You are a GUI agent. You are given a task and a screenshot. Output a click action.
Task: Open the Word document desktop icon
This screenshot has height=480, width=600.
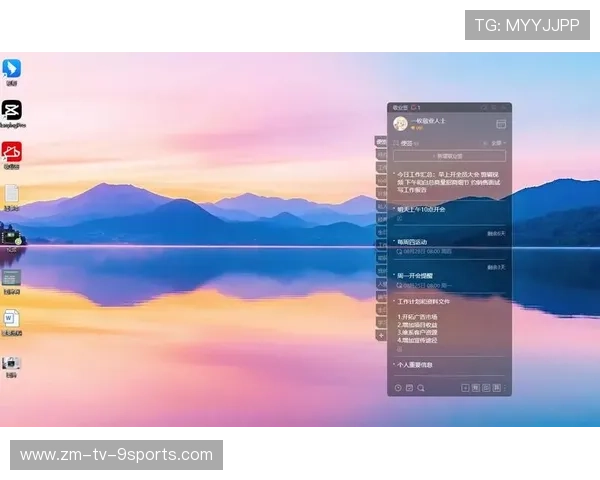(x=11, y=318)
